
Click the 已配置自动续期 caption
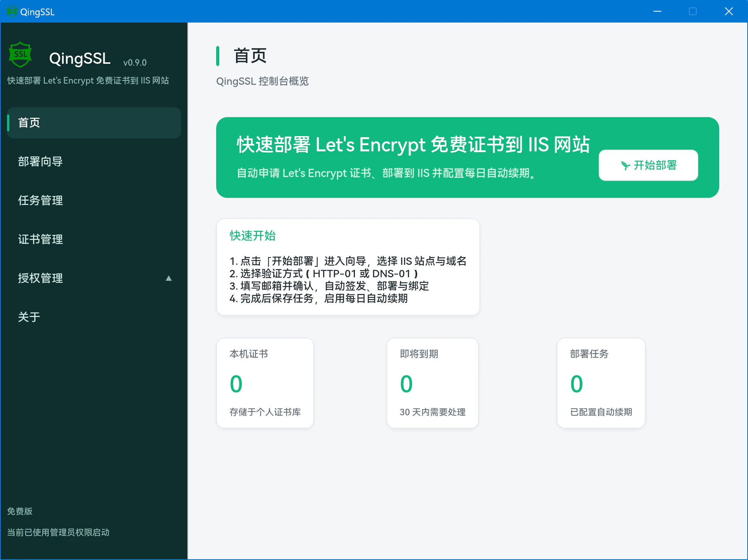[x=601, y=412]
